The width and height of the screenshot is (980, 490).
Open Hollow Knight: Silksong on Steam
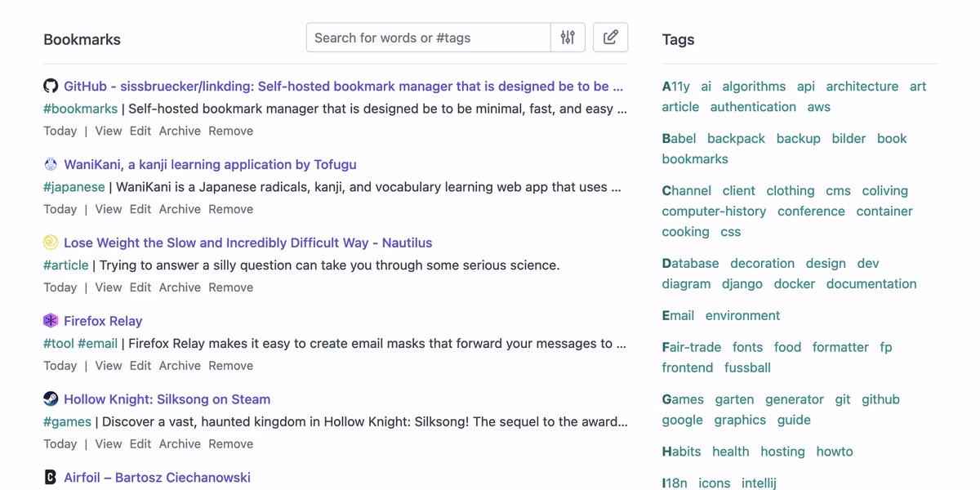(167, 399)
